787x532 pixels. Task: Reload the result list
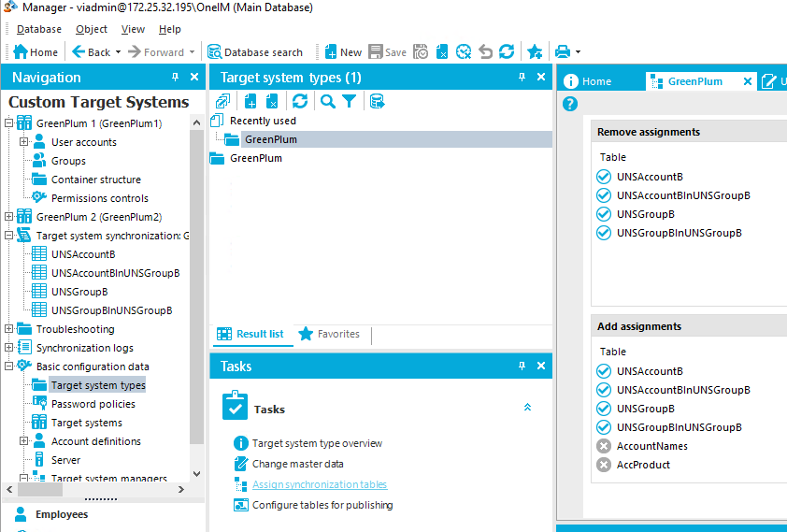tap(300, 101)
